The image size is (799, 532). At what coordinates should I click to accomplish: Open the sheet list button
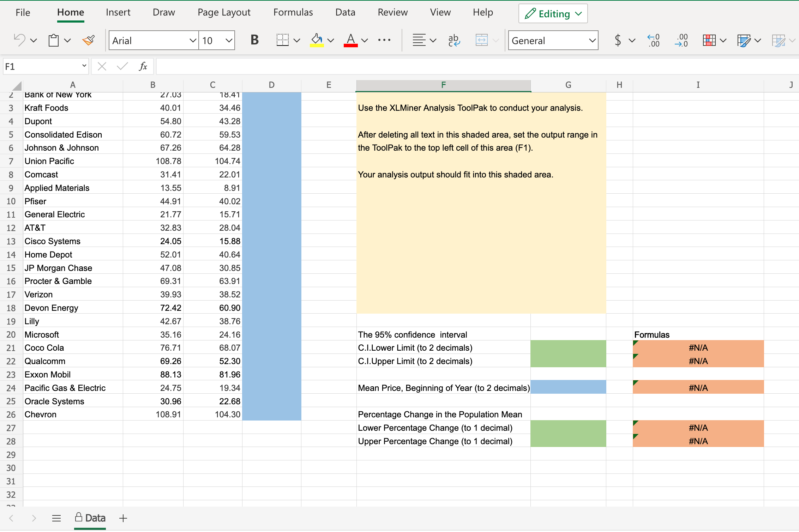pos(56,518)
